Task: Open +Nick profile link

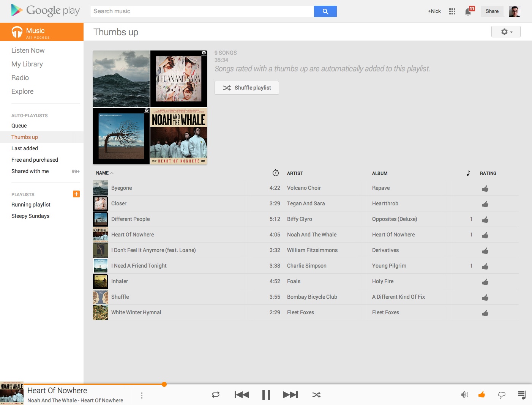Action: [434, 11]
